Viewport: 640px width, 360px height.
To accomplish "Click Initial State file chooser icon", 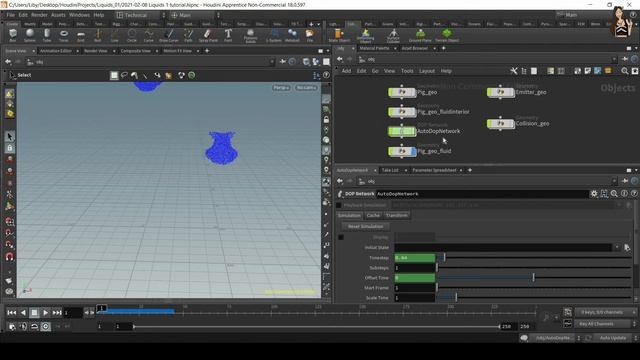I will click(x=627, y=247).
